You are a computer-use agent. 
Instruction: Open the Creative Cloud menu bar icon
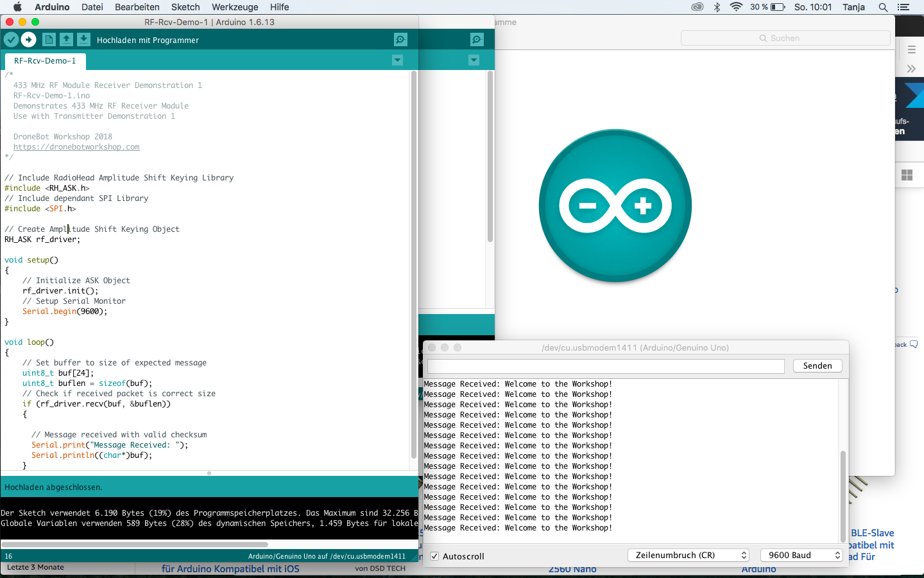pos(697,7)
